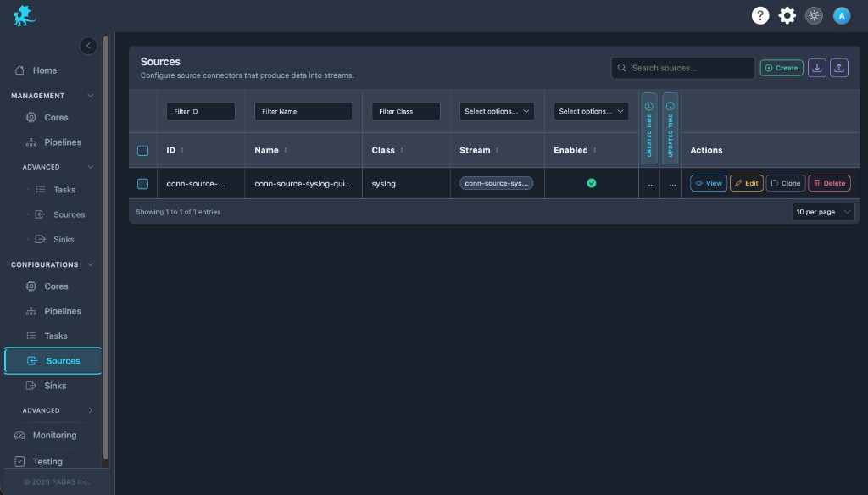Open the 10 per page dropdown

822,212
